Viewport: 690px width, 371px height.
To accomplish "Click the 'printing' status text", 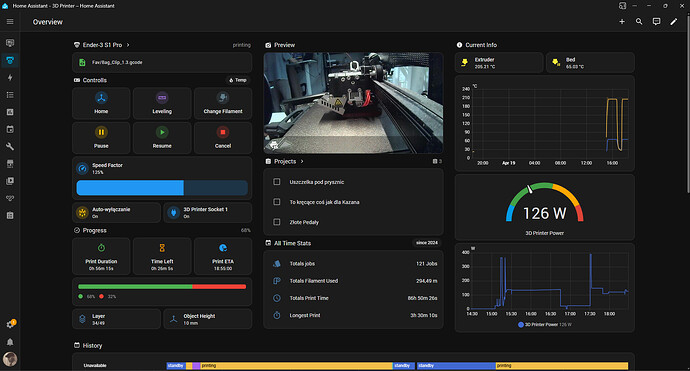I will point(242,45).
